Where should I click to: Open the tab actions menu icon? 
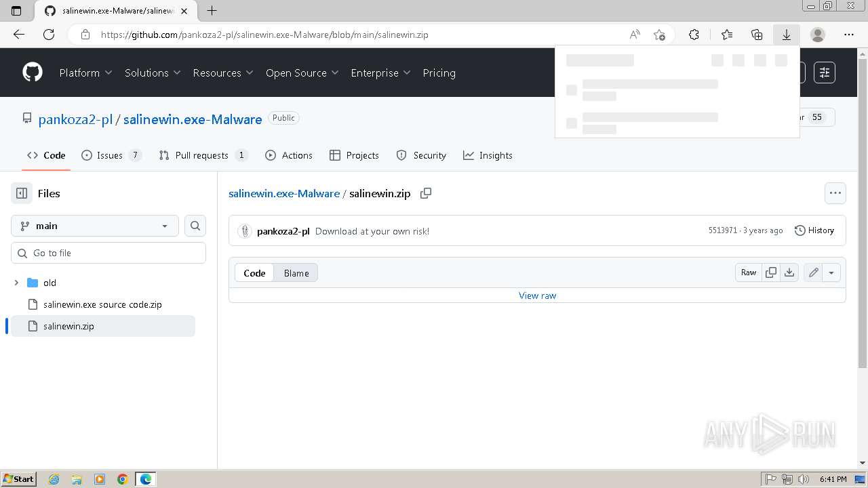pyautogui.click(x=17, y=11)
